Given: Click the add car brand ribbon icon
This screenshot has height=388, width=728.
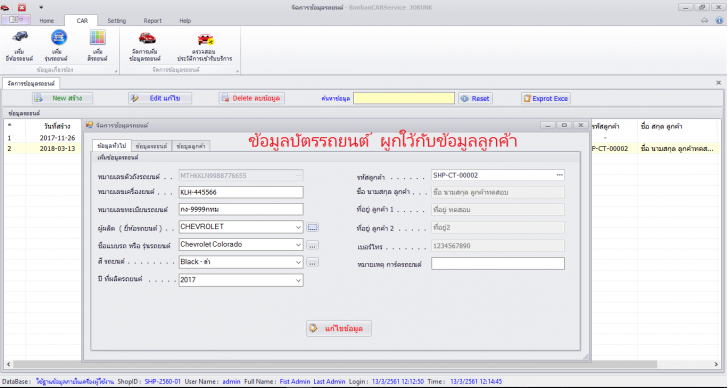Looking at the screenshot, I should (20, 37).
